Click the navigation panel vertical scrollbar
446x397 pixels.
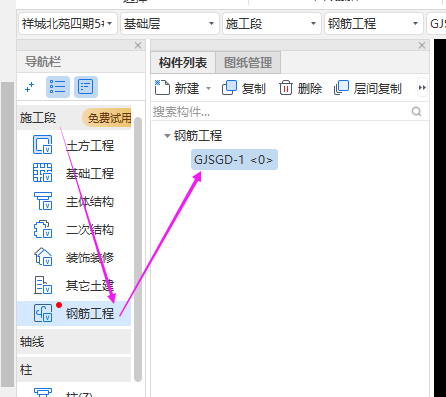click(x=138, y=249)
